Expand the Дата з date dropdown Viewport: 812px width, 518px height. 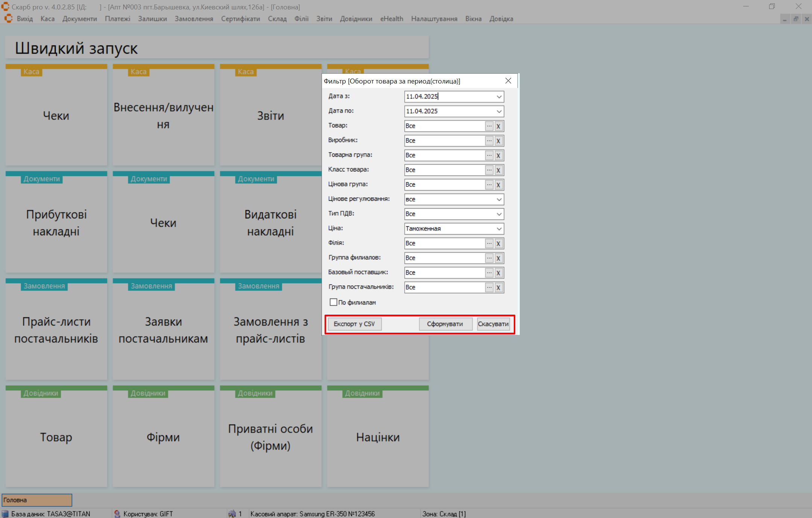coord(499,97)
